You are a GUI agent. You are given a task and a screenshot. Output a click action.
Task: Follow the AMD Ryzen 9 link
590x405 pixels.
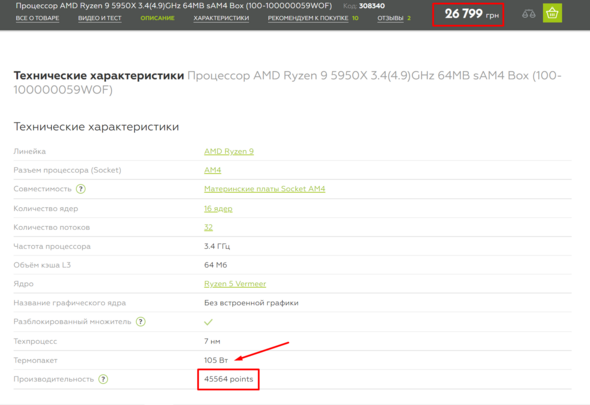(229, 151)
